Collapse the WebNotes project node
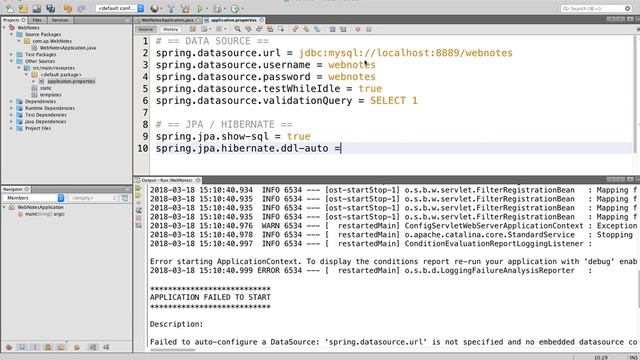 click(4, 27)
